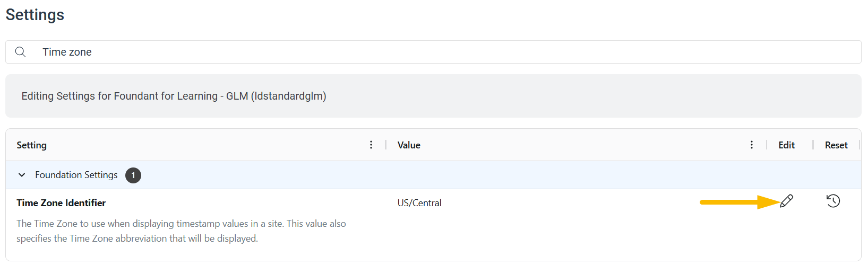Click the divider between Setting and Value columns
This screenshot has width=868, height=265.
point(386,145)
